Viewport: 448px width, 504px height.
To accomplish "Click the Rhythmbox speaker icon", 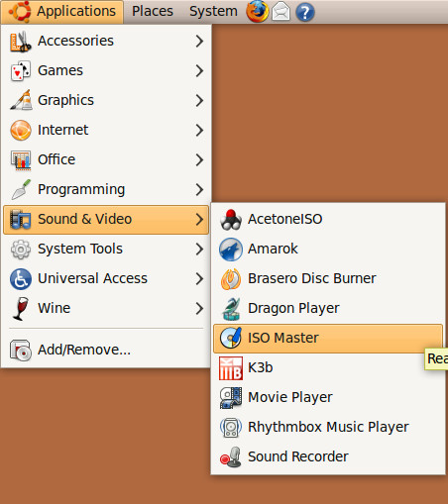I will pyautogui.click(x=231, y=428).
